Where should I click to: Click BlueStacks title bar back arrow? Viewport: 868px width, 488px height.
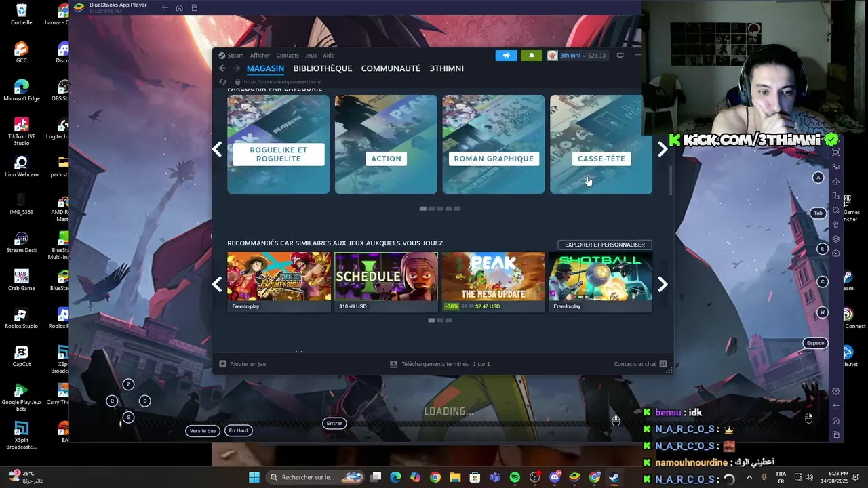point(165,7)
